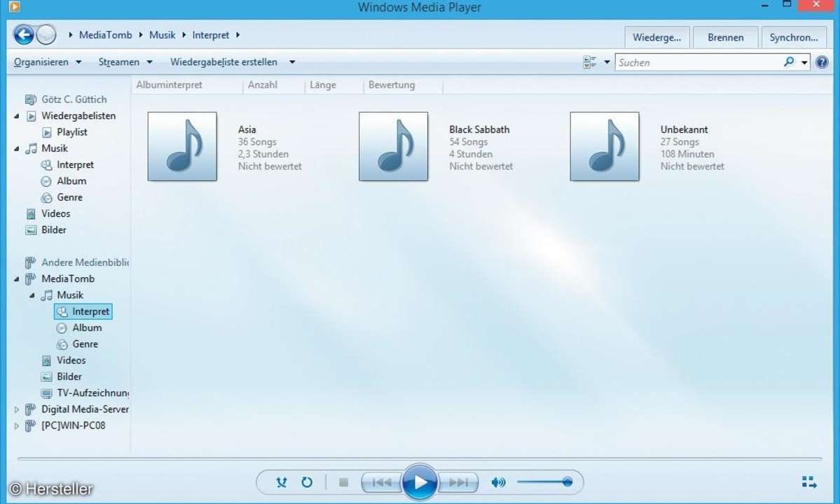Collapse the local Musik tree node
Image resolution: width=840 pixels, height=504 pixels.
(x=17, y=148)
